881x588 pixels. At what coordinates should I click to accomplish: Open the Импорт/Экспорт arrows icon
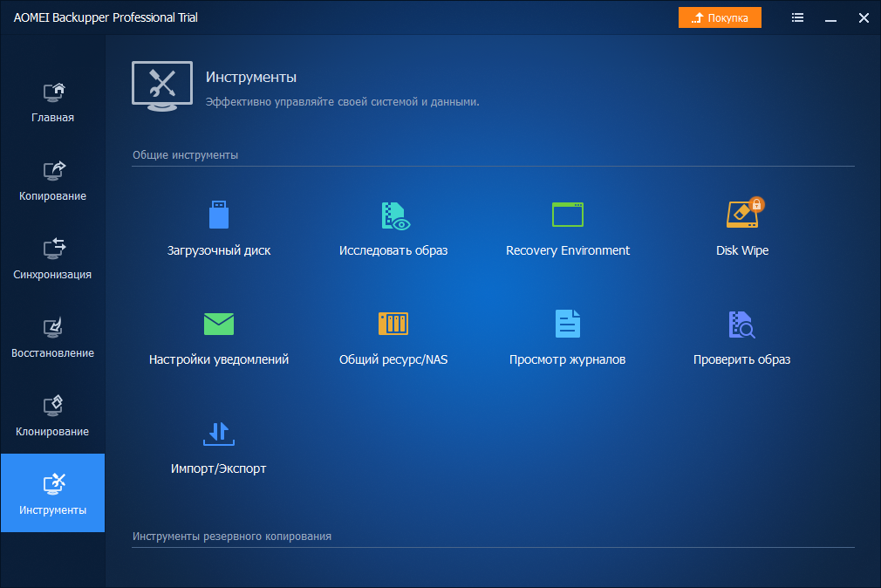[x=219, y=434]
